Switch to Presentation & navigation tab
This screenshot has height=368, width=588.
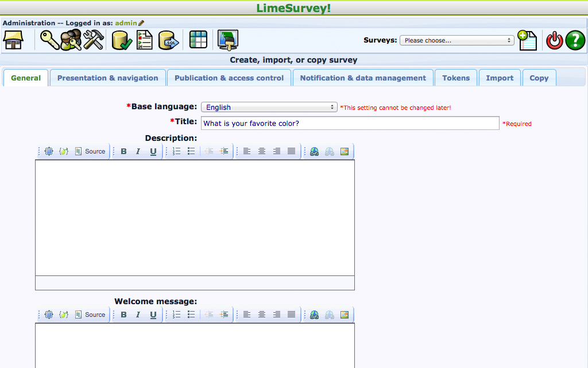pos(107,78)
